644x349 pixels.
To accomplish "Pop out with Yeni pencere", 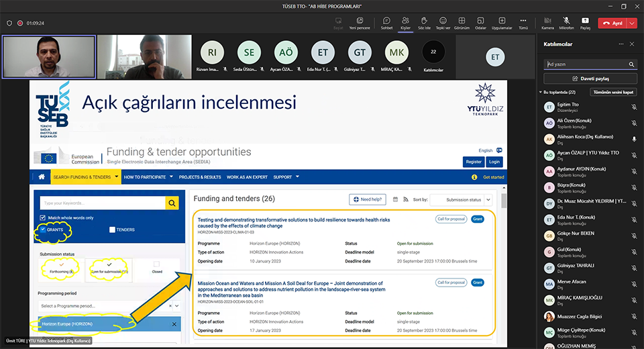I will pos(360,22).
